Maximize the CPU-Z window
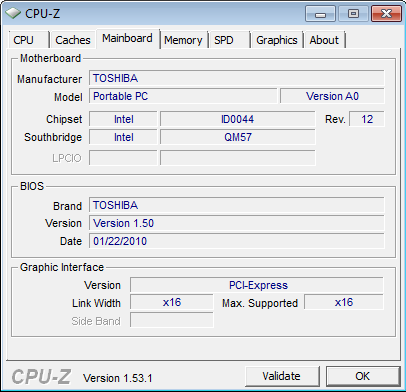The height and width of the screenshot is (392, 406). point(353,14)
